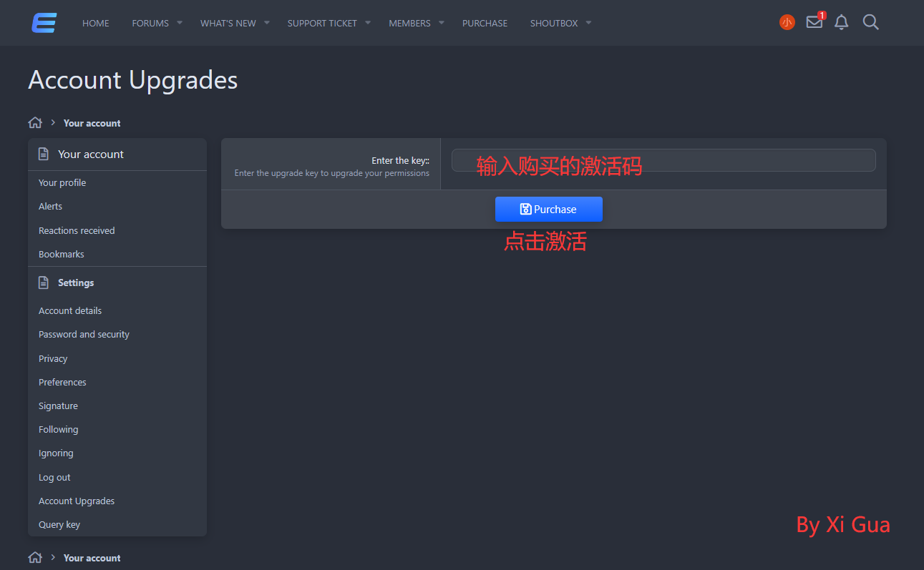Click the search magnifier icon
Image resolution: width=924 pixels, height=570 pixels.
point(870,23)
